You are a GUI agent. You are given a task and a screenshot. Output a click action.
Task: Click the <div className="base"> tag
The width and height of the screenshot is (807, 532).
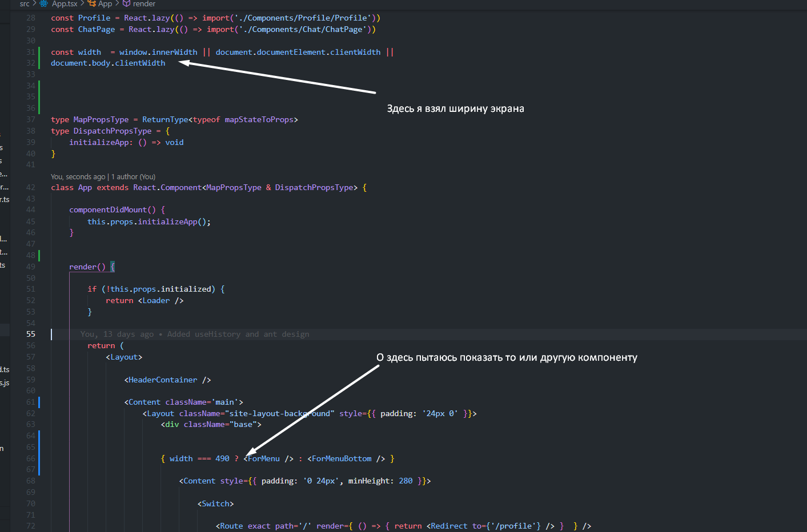(211, 425)
